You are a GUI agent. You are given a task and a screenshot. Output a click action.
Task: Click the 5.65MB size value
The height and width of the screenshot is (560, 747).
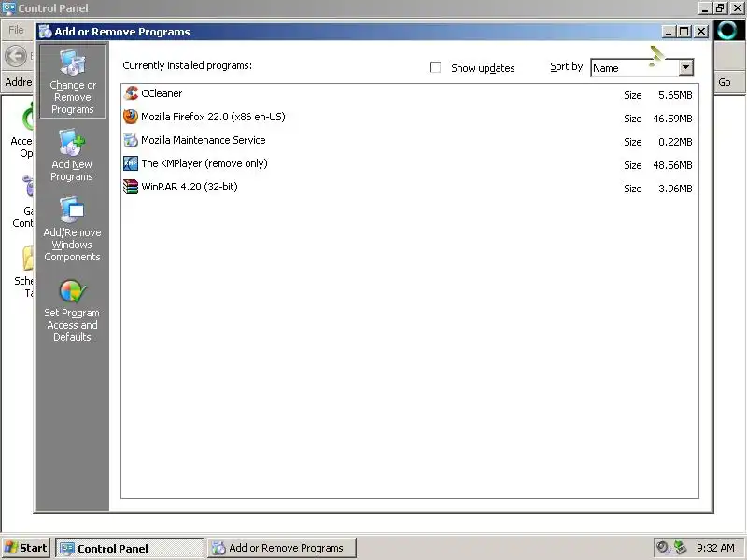[675, 95]
